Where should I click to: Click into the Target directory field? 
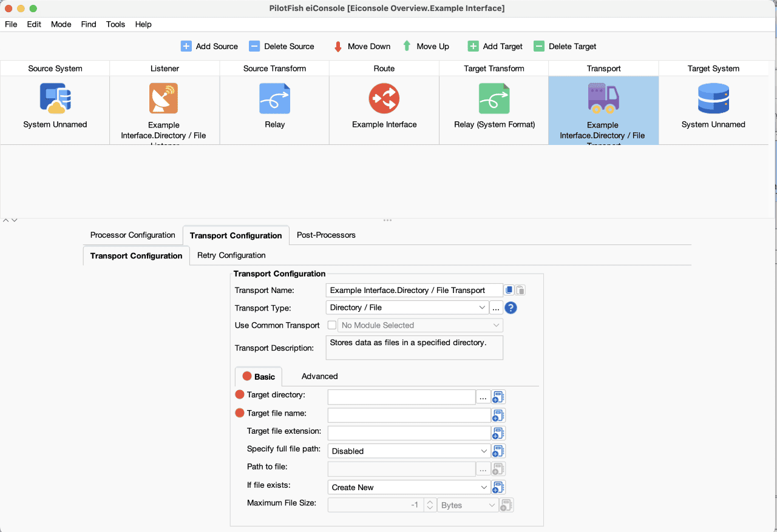point(401,397)
